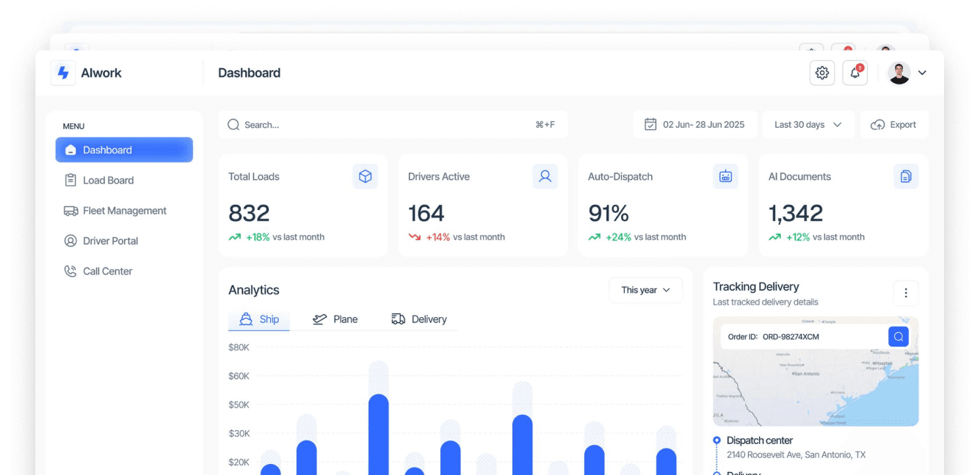Open the notifications bell
The height and width of the screenshot is (475, 980).
[854, 73]
